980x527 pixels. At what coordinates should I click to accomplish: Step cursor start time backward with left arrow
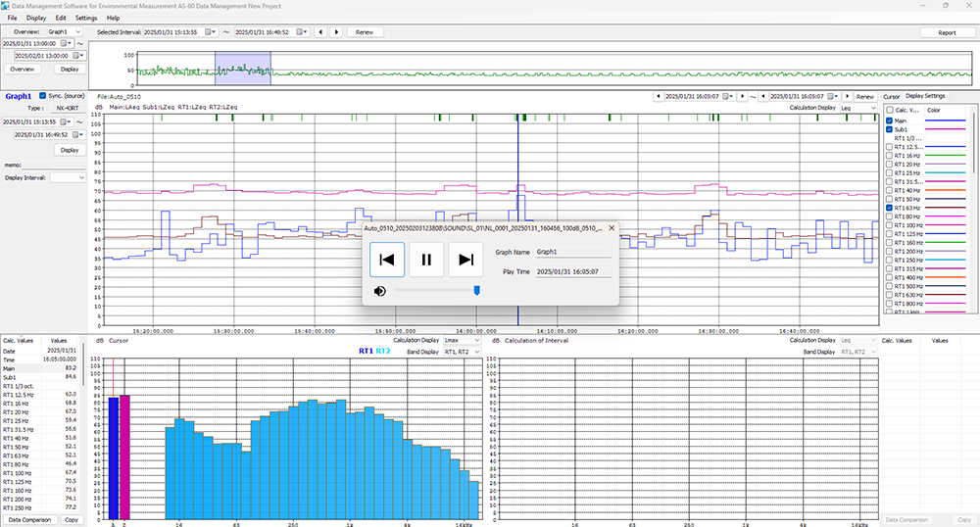[x=659, y=97]
